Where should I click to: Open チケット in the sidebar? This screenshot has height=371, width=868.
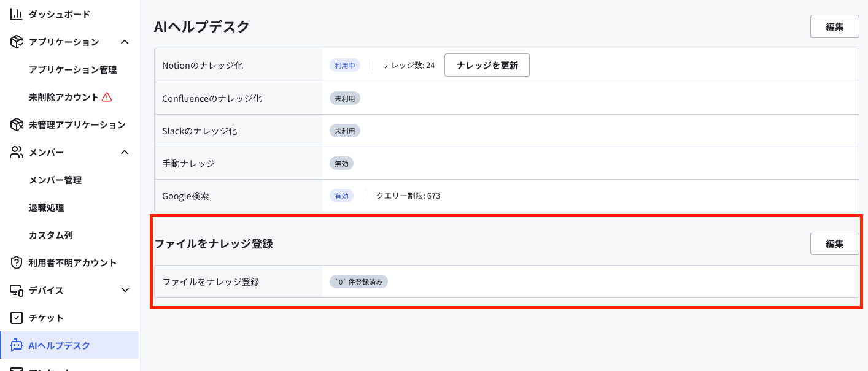coord(46,318)
